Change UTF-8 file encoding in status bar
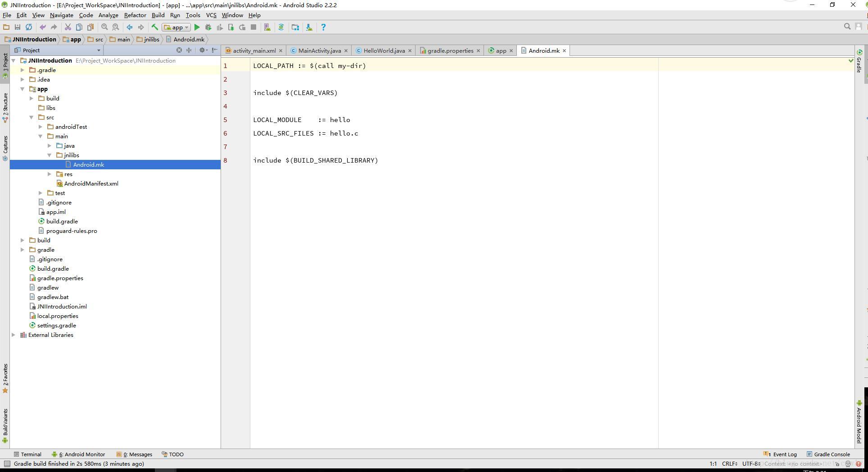Viewport: 868px width, 472px height. 751,463
